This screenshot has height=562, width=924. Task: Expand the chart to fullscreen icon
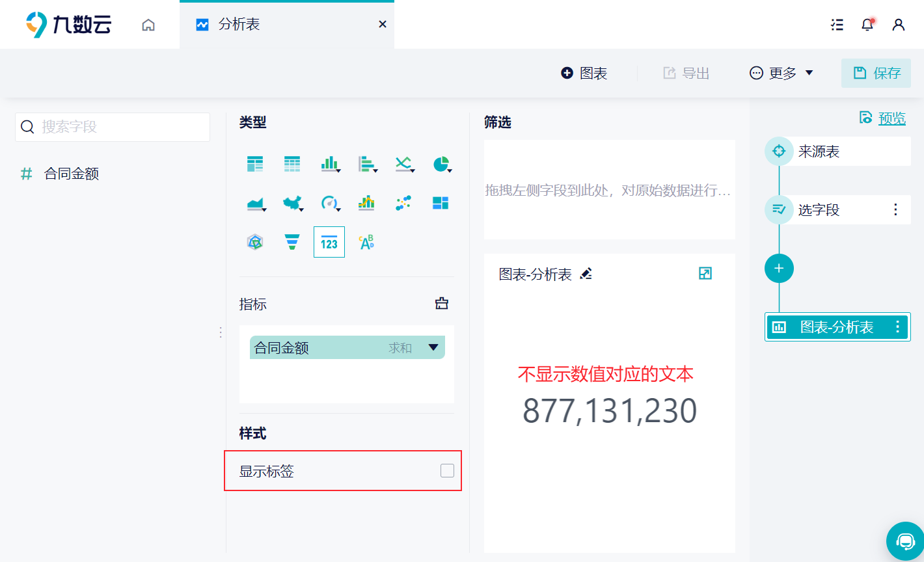[x=705, y=273]
